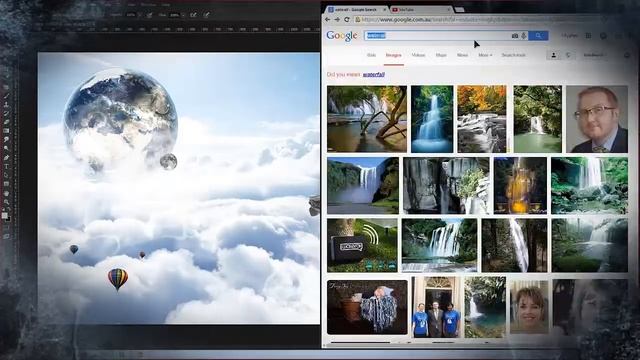Click the browser forward arrow
Image resolution: width=640 pixels, height=360 pixels.
(x=337, y=19)
